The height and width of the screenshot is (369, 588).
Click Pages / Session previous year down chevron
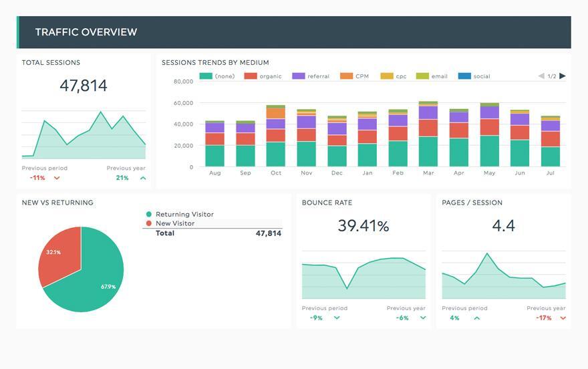[563, 318]
